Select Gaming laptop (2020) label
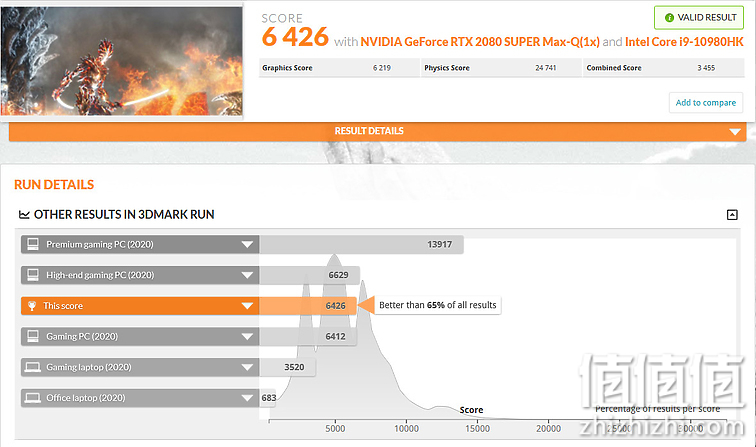Viewport: 756px width, 447px height. (89, 367)
